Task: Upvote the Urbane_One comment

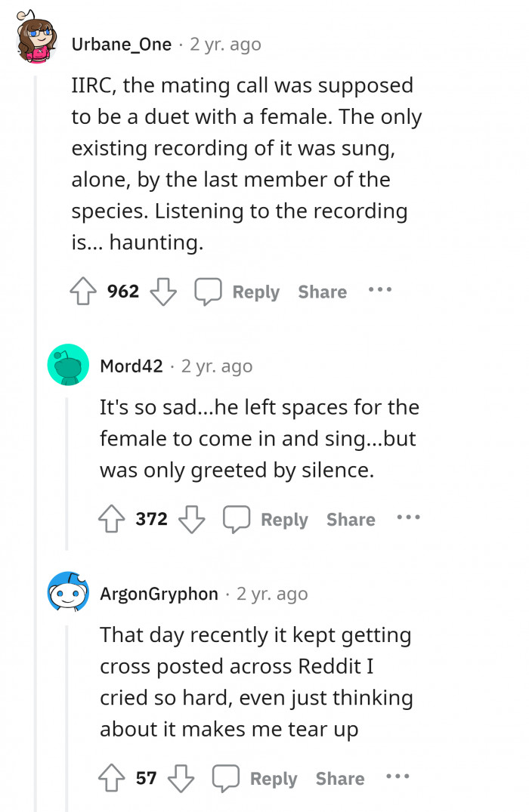Action: pyautogui.click(x=82, y=292)
